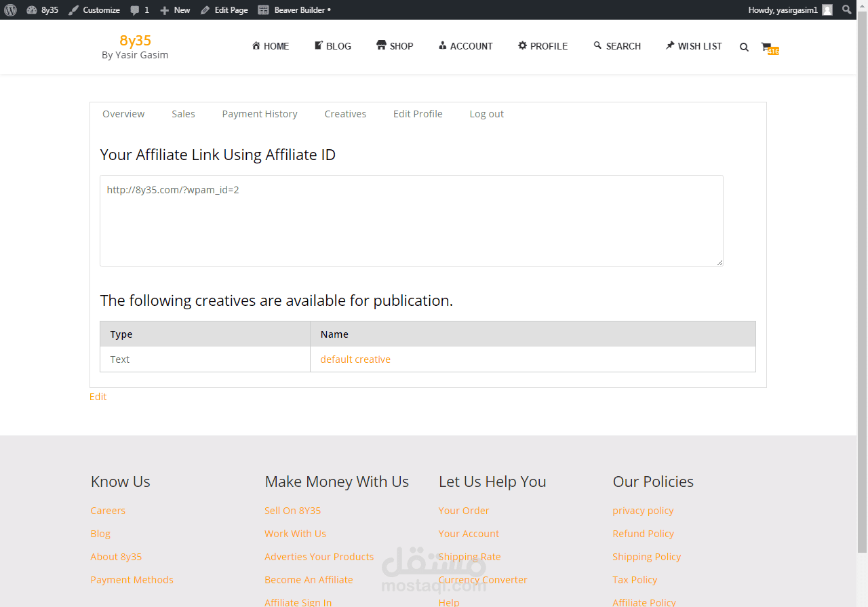Open the privacy policy link
The image size is (868, 607).
click(x=643, y=511)
